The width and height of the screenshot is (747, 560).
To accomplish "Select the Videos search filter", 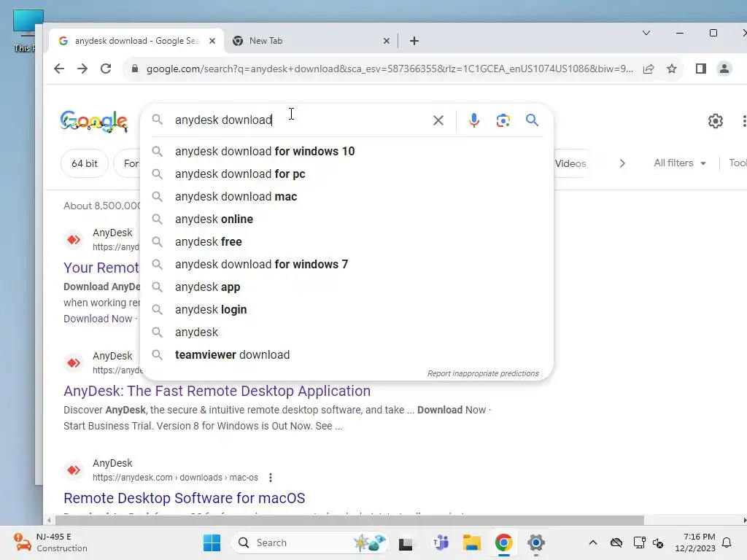I will (x=570, y=163).
